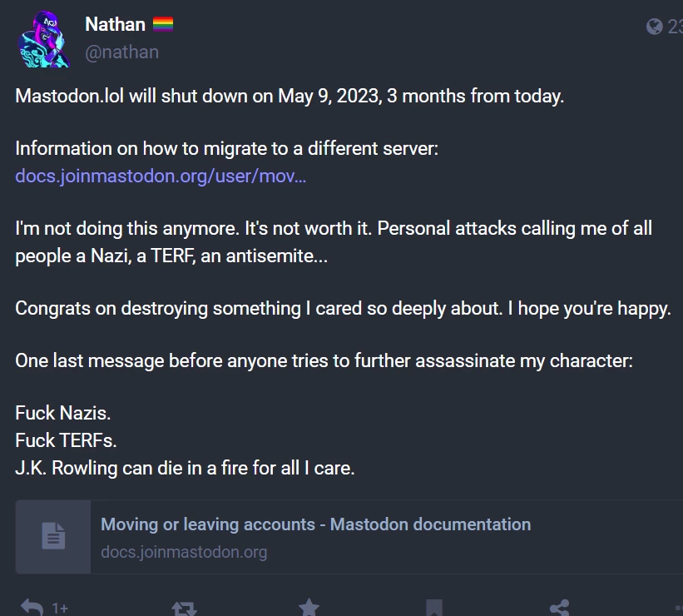The height and width of the screenshot is (616, 683).
Task: Click the 'One last message before' line
Action: [x=324, y=361]
